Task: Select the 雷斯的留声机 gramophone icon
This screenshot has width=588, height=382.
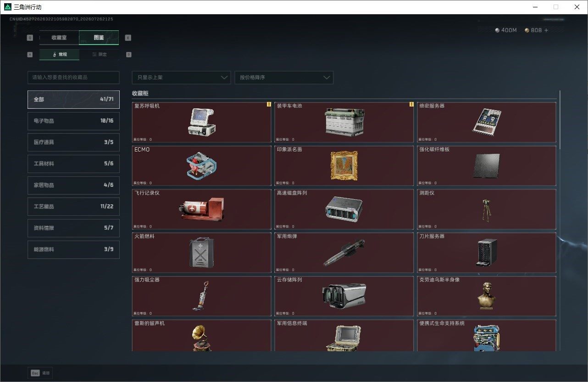Action: click(x=201, y=338)
